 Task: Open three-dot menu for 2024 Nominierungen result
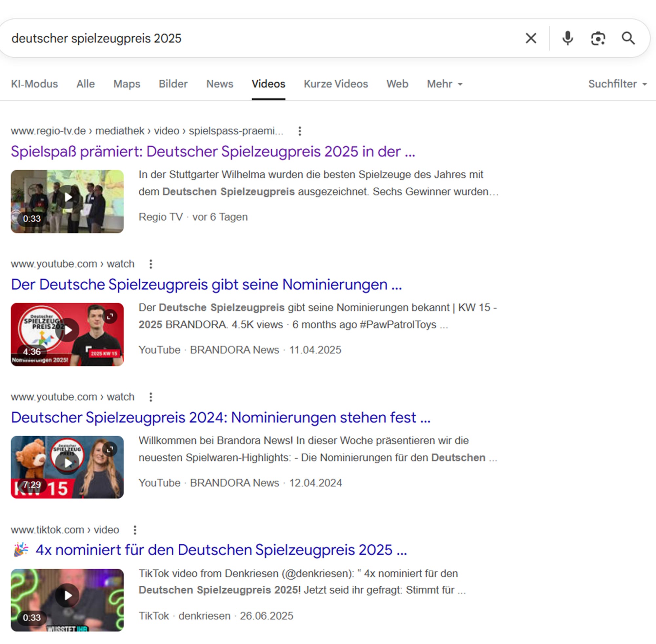150,397
